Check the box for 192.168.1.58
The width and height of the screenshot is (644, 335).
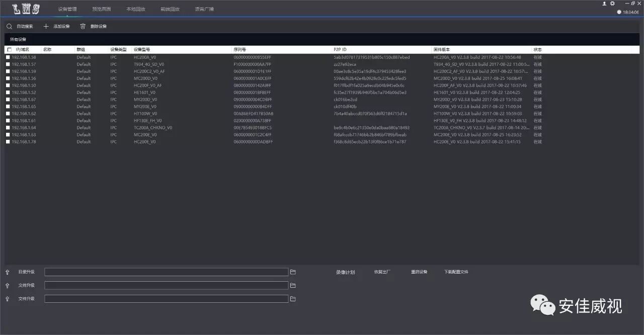pyautogui.click(x=8, y=57)
